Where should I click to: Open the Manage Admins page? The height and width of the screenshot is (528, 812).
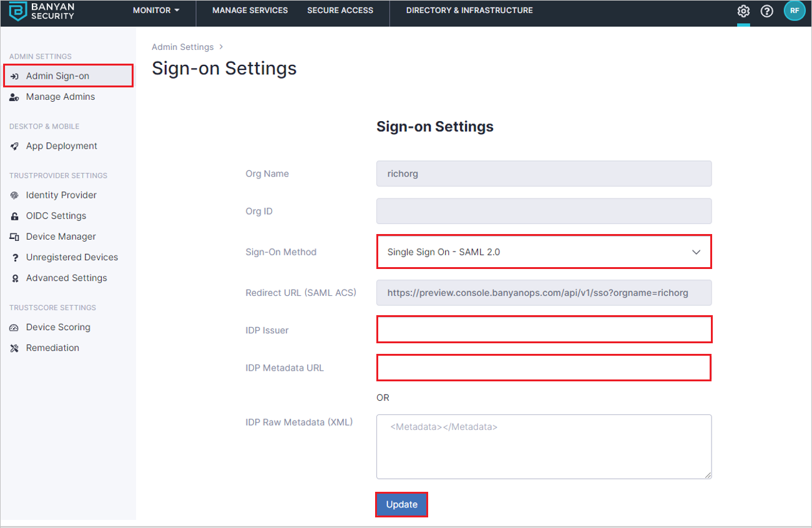pyautogui.click(x=60, y=97)
